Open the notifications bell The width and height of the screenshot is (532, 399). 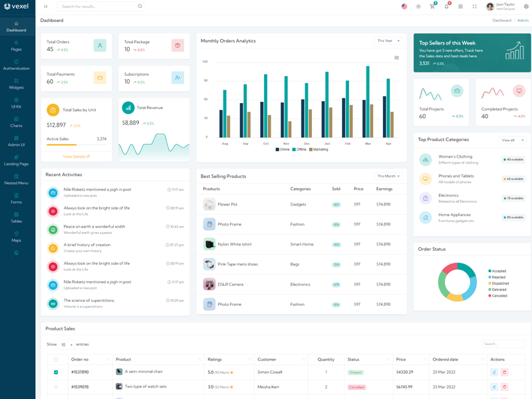[x=446, y=7]
